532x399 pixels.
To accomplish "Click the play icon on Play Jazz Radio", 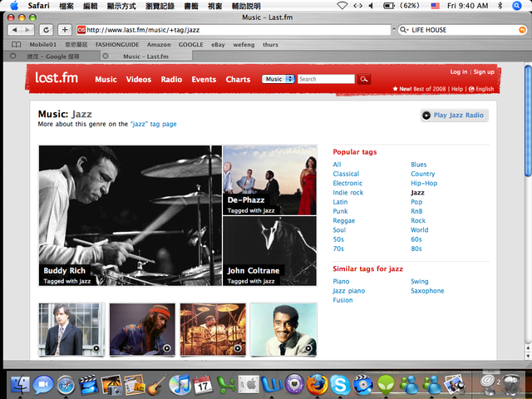I will coord(426,116).
